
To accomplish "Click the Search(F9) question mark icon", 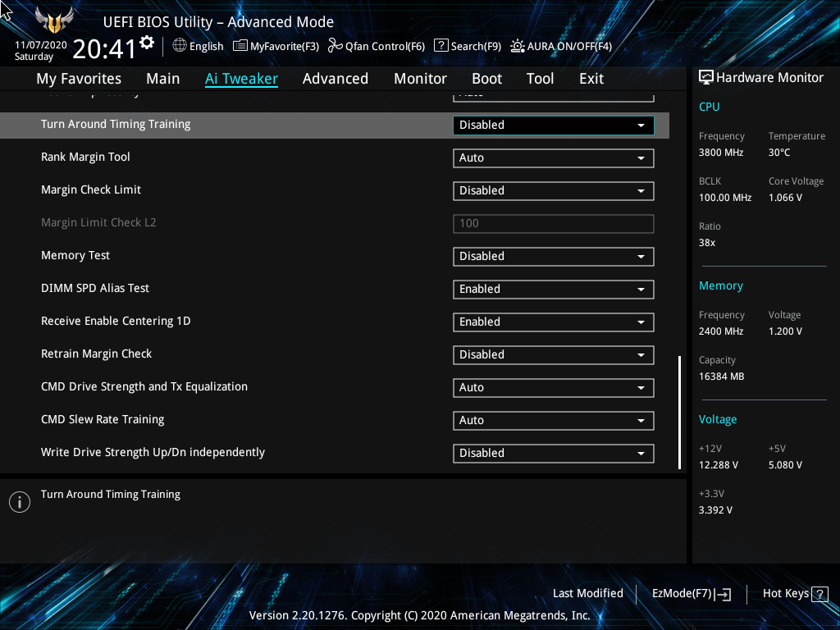I will point(441,46).
